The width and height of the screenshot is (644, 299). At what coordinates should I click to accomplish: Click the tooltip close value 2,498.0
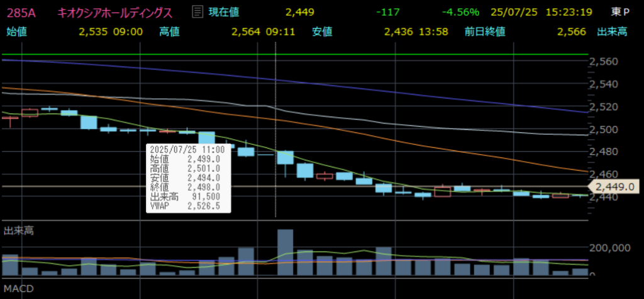(x=204, y=187)
